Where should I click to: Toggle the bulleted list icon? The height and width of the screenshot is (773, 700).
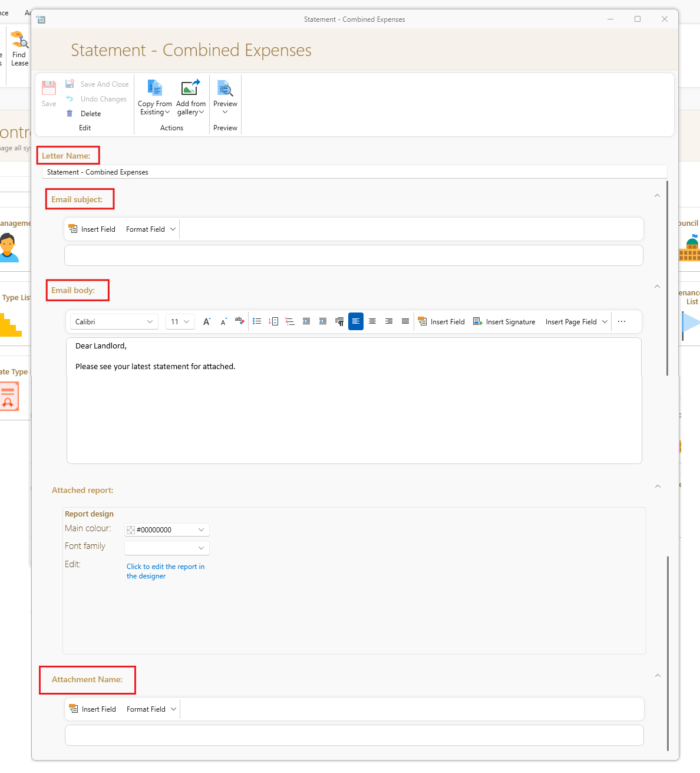tap(257, 321)
